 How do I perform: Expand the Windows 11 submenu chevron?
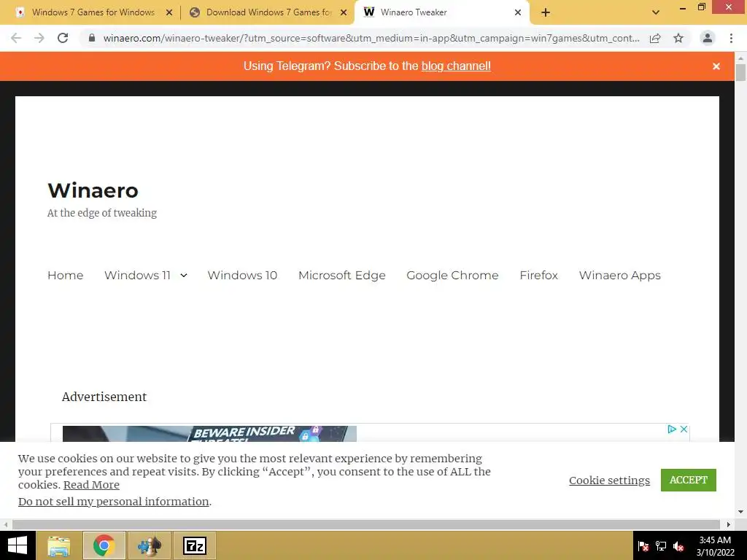click(x=183, y=275)
